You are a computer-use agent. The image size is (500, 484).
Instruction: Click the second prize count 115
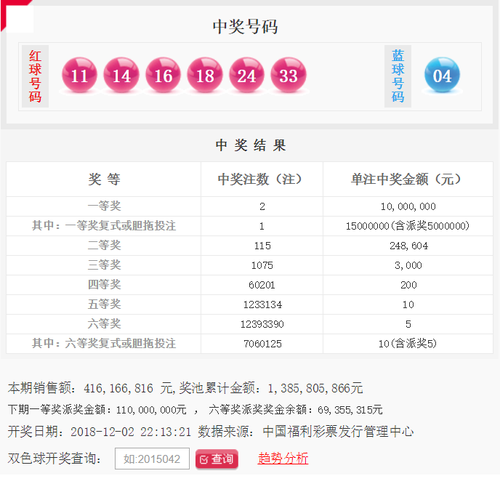[x=262, y=246]
